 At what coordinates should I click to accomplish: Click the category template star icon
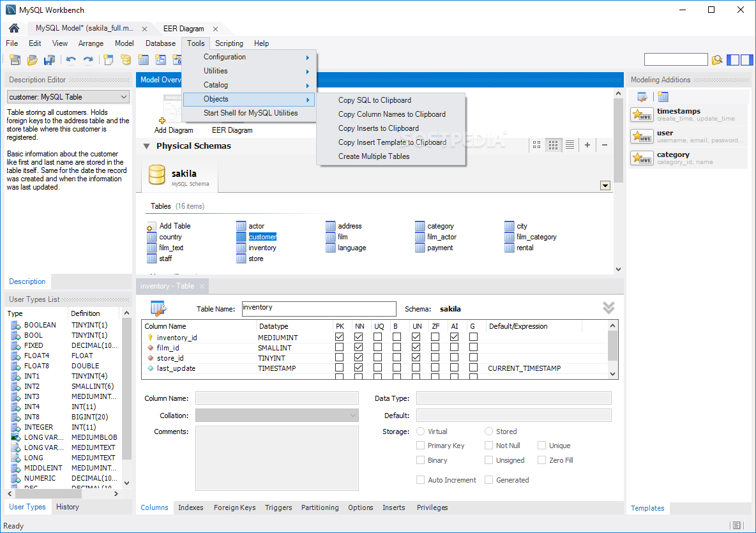coord(642,158)
